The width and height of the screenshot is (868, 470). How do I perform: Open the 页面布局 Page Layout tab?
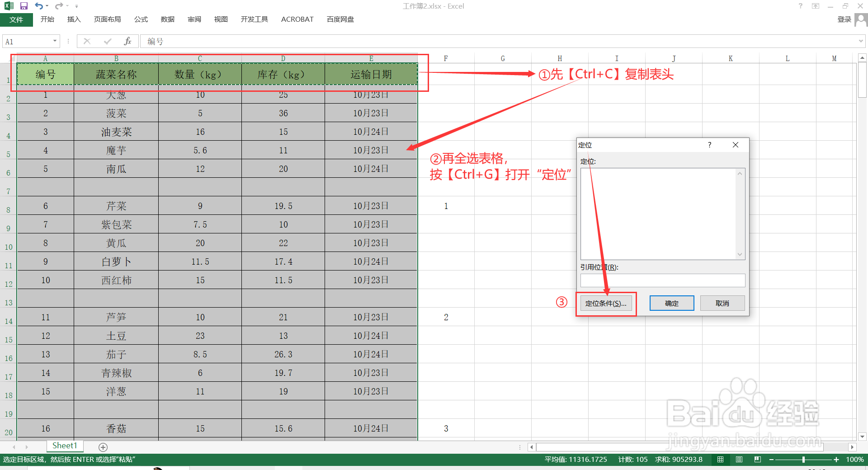point(108,19)
